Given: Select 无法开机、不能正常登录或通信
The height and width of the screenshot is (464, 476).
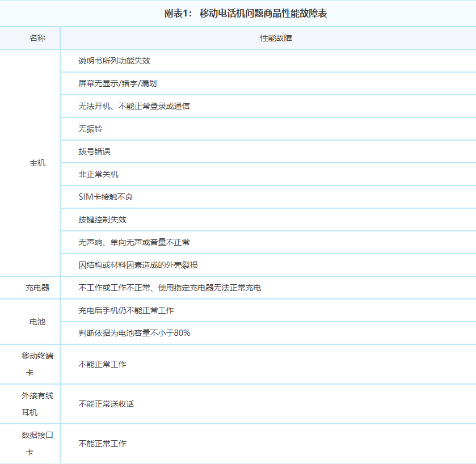Looking at the screenshot, I should 131,106.
